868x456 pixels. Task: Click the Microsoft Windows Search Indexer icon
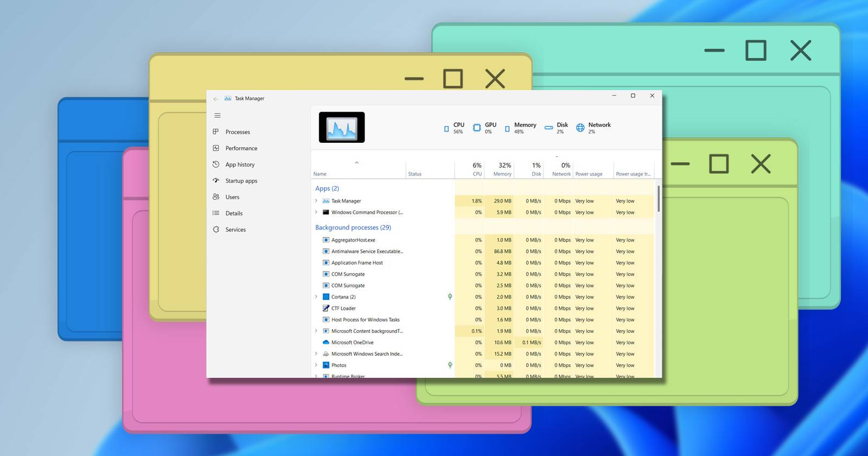point(326,354)
